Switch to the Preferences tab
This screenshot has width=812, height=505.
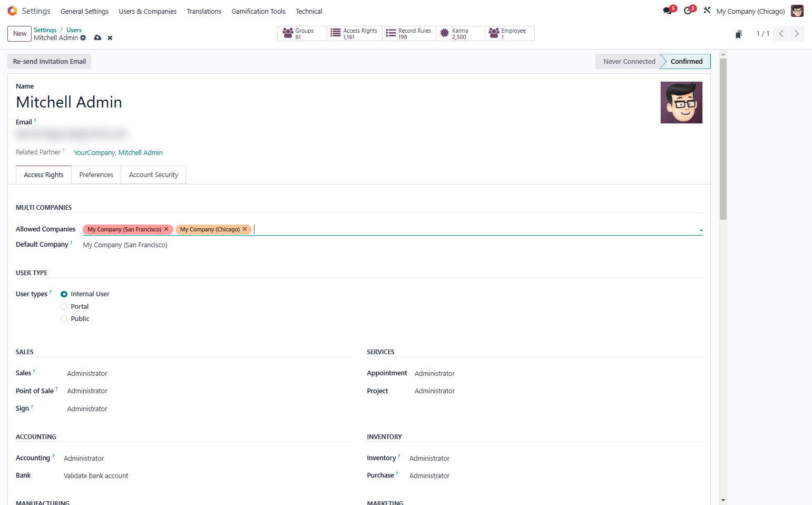[96, 175]
